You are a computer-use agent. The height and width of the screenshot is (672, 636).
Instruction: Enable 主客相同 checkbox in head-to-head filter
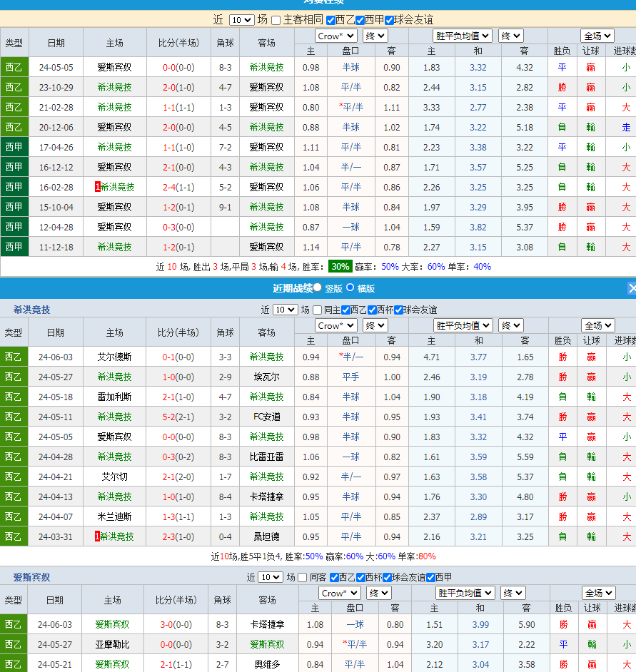[x=276, y=20]
